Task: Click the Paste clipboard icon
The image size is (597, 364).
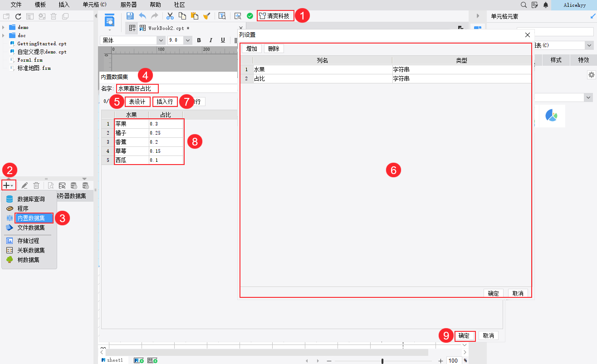Action: point(195,16)
